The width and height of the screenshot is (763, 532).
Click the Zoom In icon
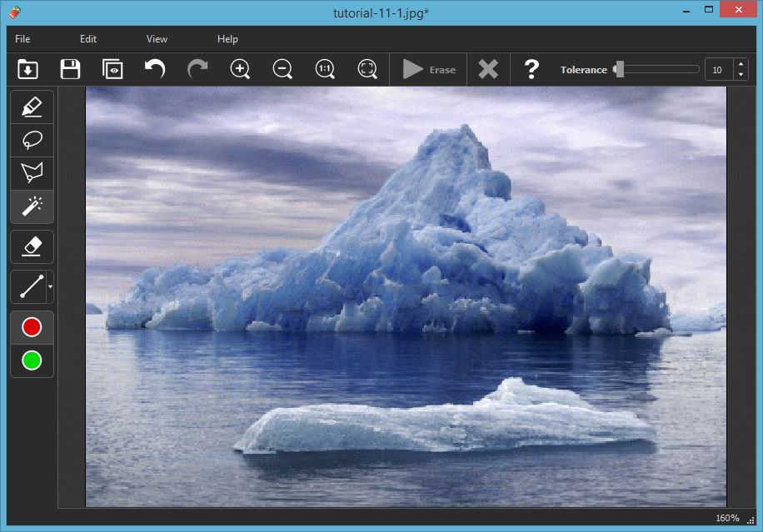(240, 69)
